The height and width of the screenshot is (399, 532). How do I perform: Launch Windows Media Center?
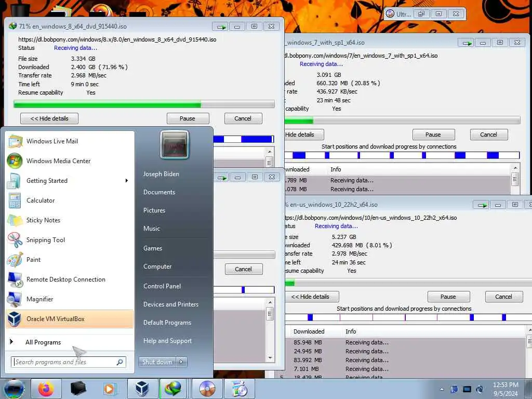point(70,161)
